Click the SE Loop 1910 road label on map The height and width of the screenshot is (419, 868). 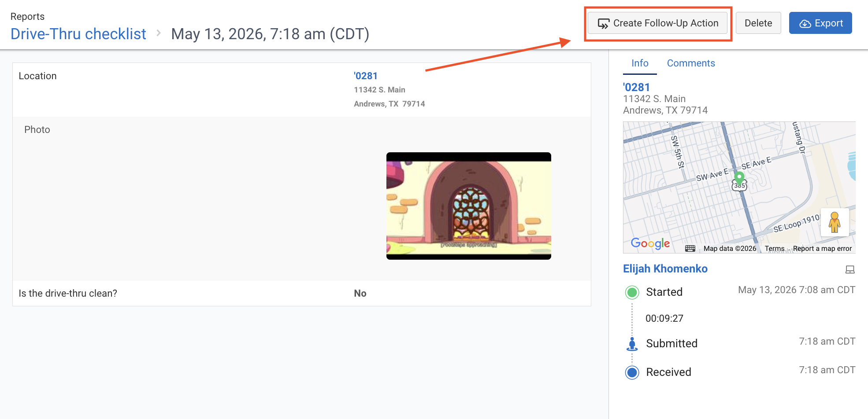click(797, 223)
